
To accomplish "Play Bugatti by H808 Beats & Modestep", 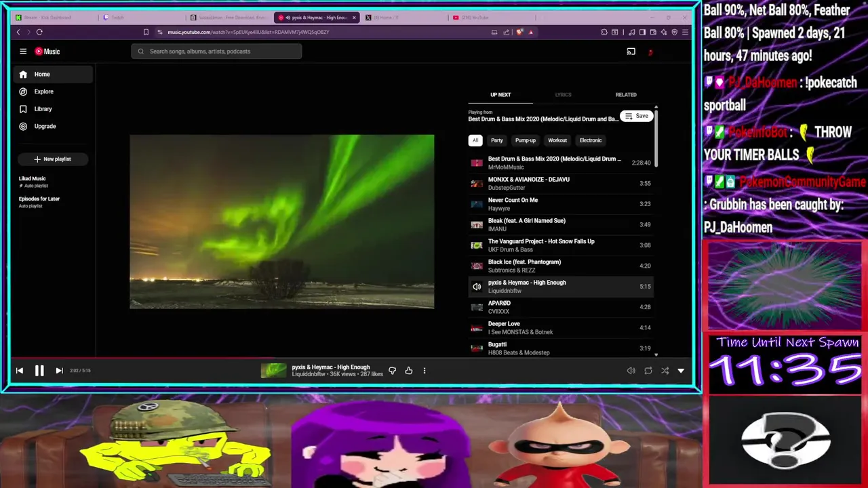I will coord(561,348).
